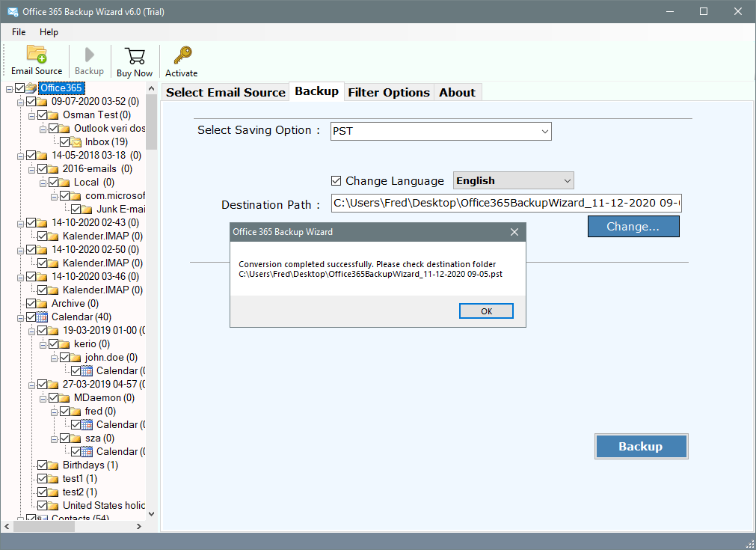Collapse the MDaemon (0) tree node
This screenshot has height=550, width=756.
(43, 399)
